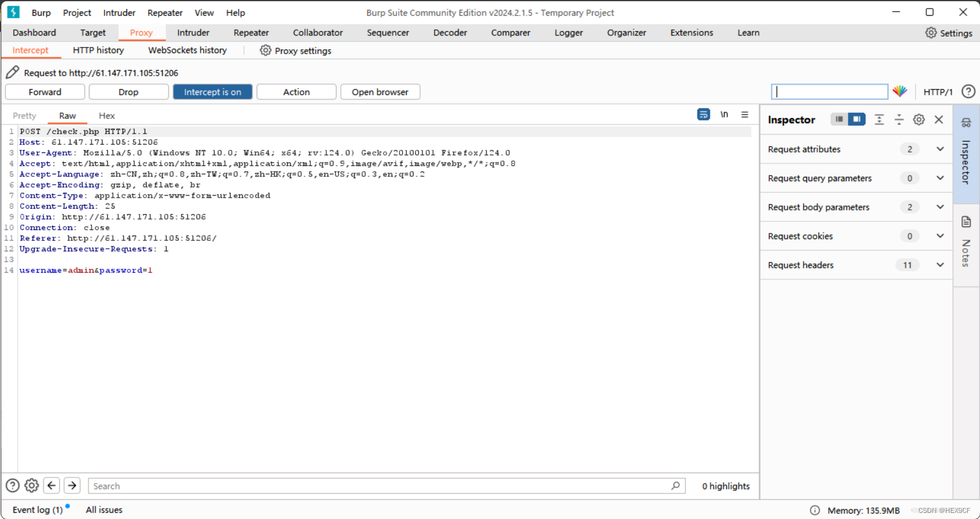The width and height of the screenshot is (980, 519).
Task: Expand Request query parameters section
Action: pos(940,178)
